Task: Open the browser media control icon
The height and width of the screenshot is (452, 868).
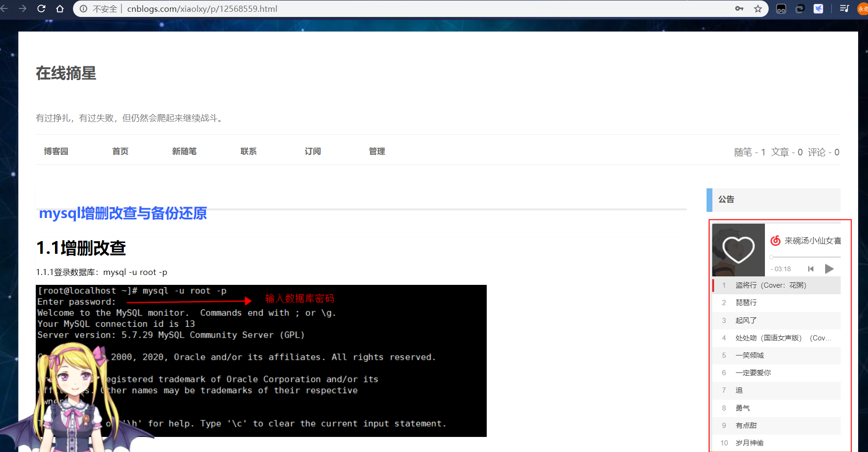Action: [x=844, y=8]
